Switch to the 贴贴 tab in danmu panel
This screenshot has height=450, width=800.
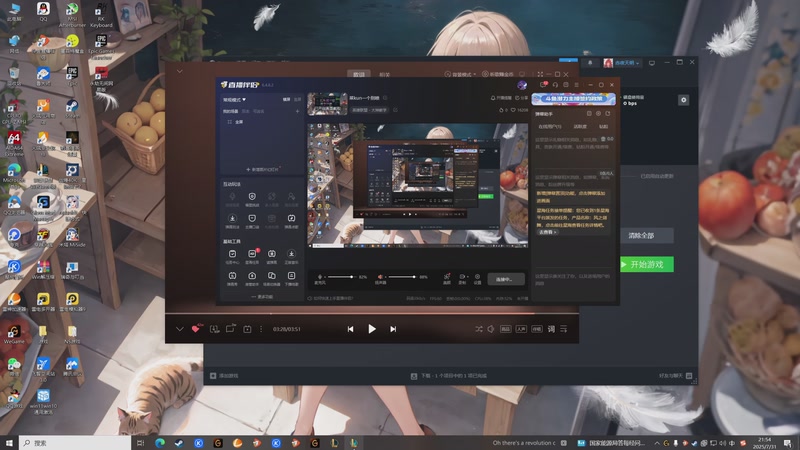pyautogui.click(x=603, y=126)
